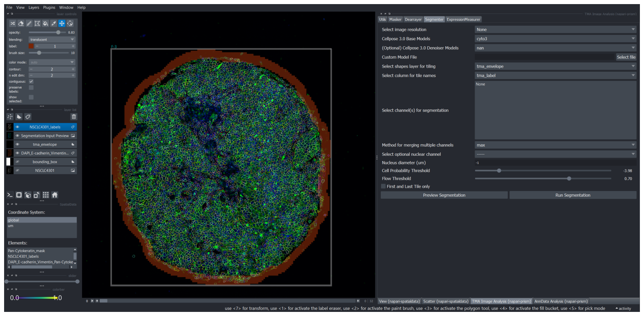Open the File menu

click(x=9, y=7)
